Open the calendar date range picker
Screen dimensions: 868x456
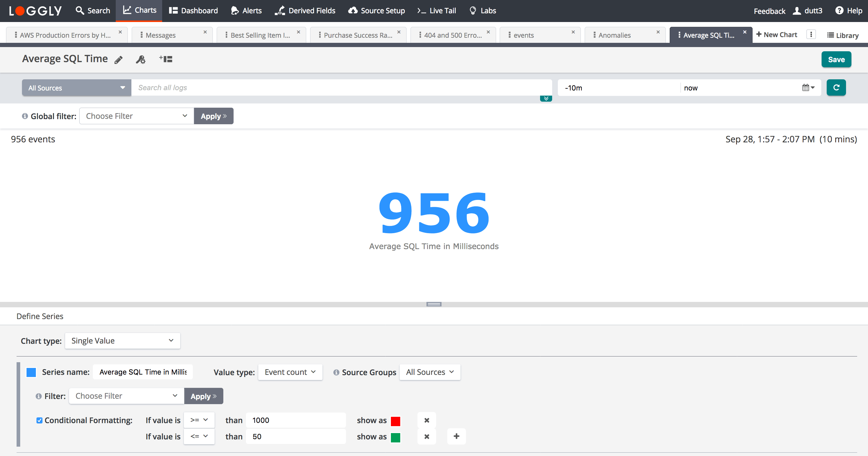point(808,88)
